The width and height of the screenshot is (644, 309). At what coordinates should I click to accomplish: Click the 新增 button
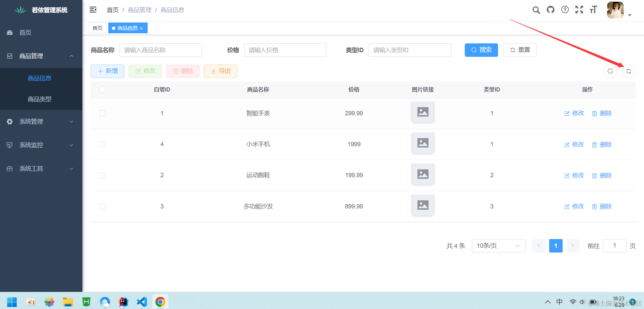tap(108, 71)
